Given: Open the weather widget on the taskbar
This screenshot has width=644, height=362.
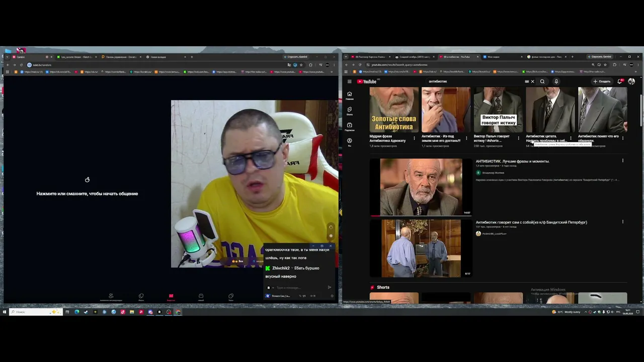Looking at the screenshot, I should [x=566, y=312].
